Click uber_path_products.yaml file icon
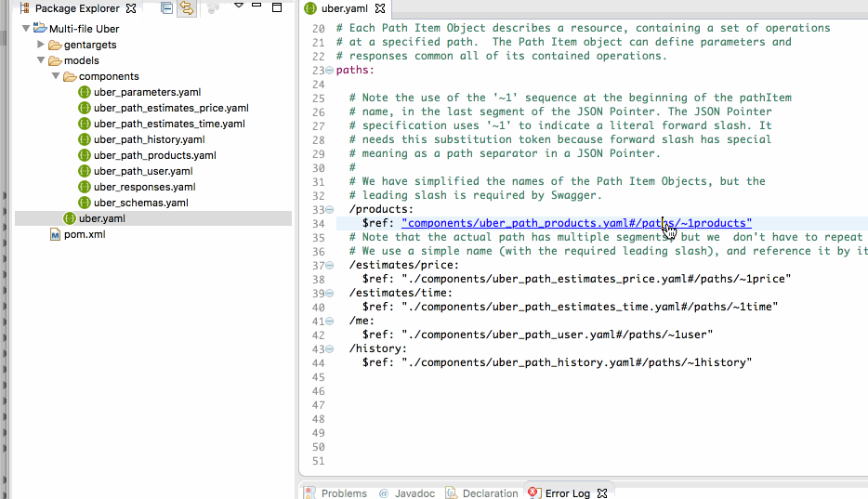This screenshot has width=868, height=499. [85, 155]
